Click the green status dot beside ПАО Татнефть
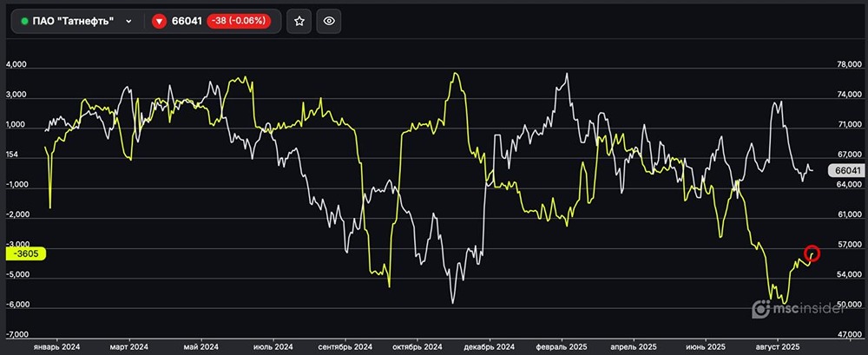The image size is (868, 355). (x=24, y=22)
